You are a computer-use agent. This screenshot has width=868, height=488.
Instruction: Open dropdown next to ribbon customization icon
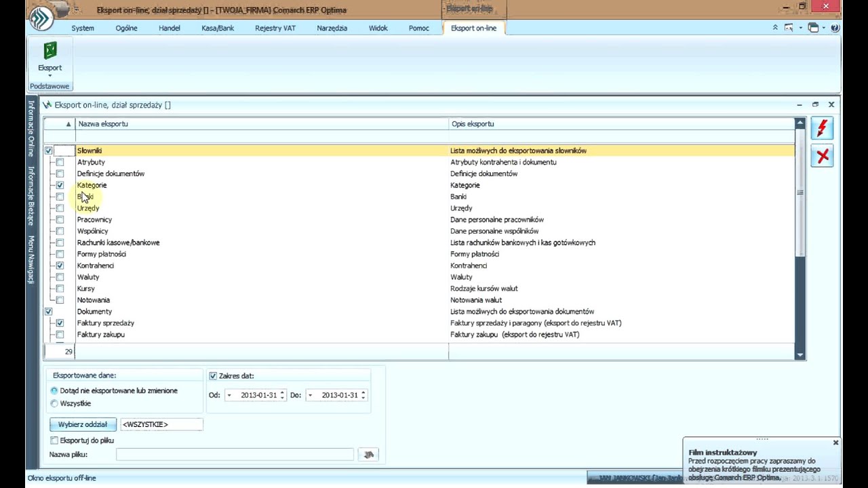pyautogui.click(x=800, y=28)
